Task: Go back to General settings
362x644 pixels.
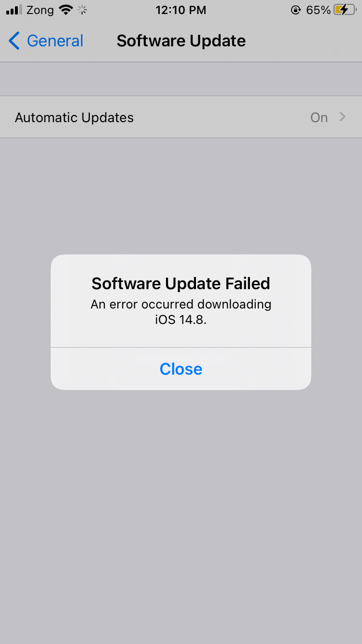Action: tap(46, 41)
